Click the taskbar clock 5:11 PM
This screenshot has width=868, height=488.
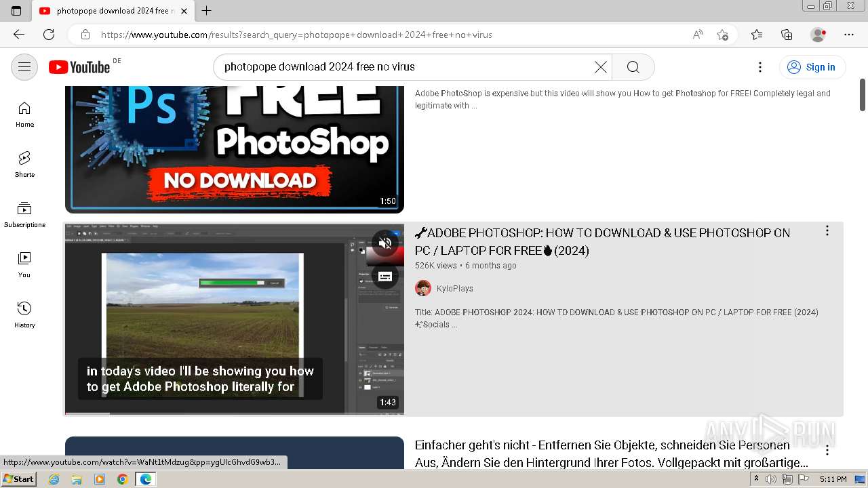833,479
